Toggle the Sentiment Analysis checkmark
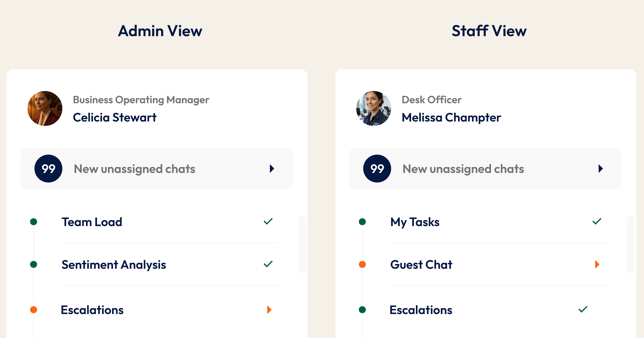This screenshot has height=338, width=644. (x=268, y=264)
